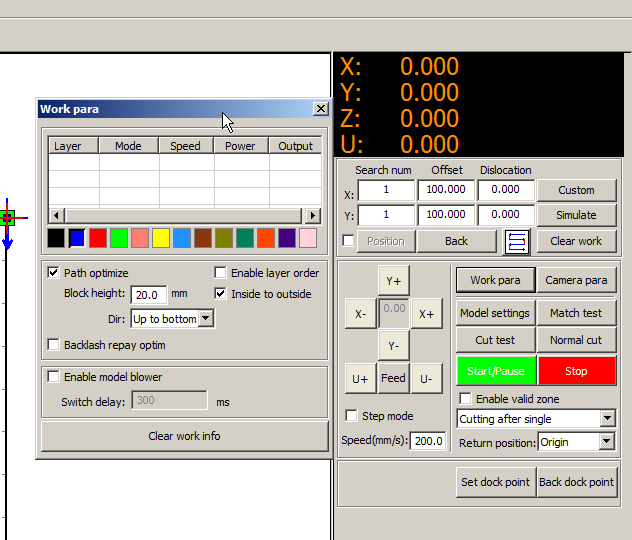Click the path direction swap icon
The width and height of the screenshot is (632, 540).
(517, 241)
